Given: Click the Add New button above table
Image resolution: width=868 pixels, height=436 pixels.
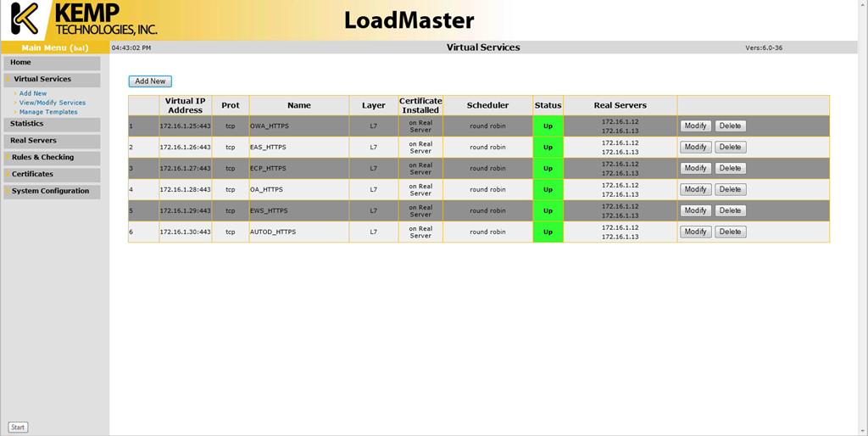Looking at the screenshot, I should pos(150,81).
